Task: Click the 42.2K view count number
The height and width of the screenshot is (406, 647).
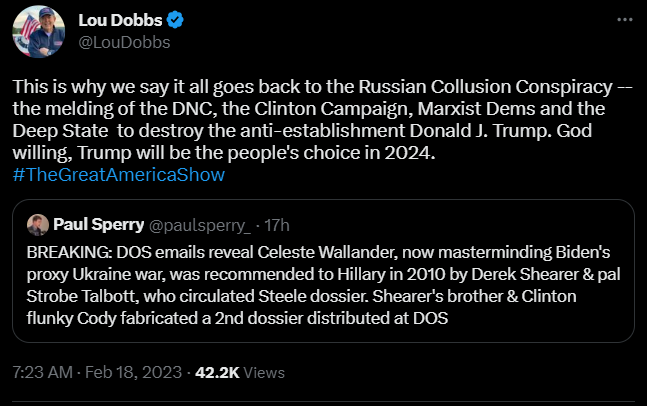Action: [216, 372]
